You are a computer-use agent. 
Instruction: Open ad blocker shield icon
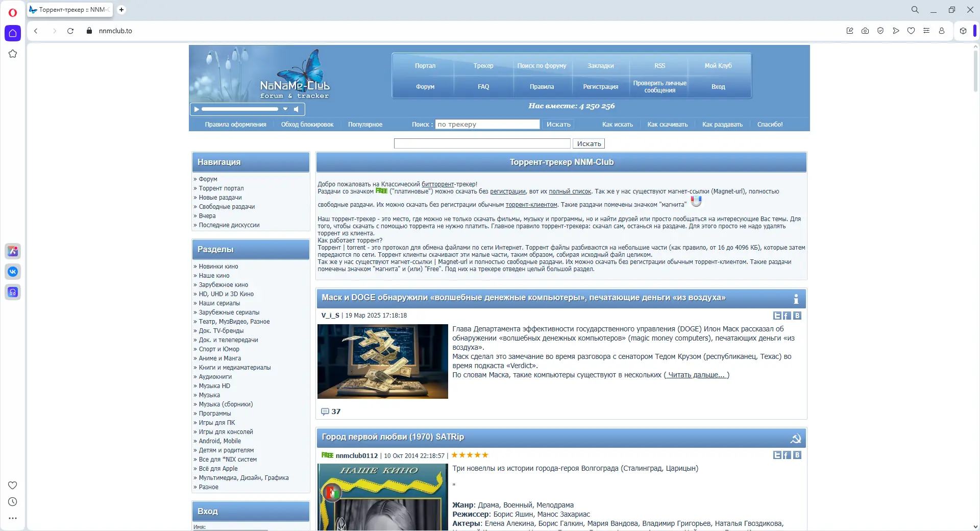point(880,31)
